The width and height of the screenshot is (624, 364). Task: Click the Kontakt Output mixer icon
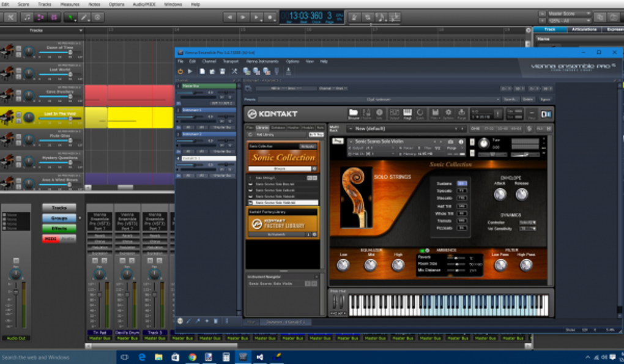coord(394,113)
